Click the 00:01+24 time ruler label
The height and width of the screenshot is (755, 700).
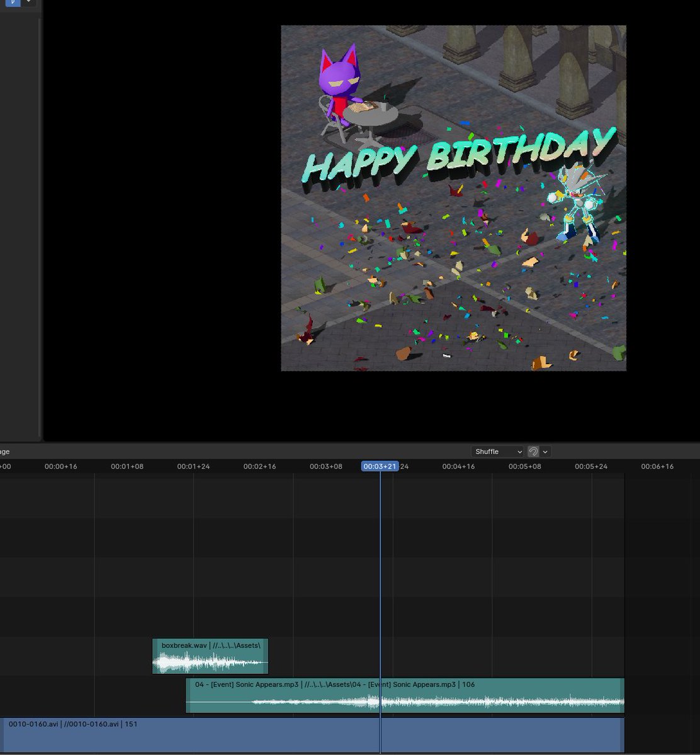(193, 467)
